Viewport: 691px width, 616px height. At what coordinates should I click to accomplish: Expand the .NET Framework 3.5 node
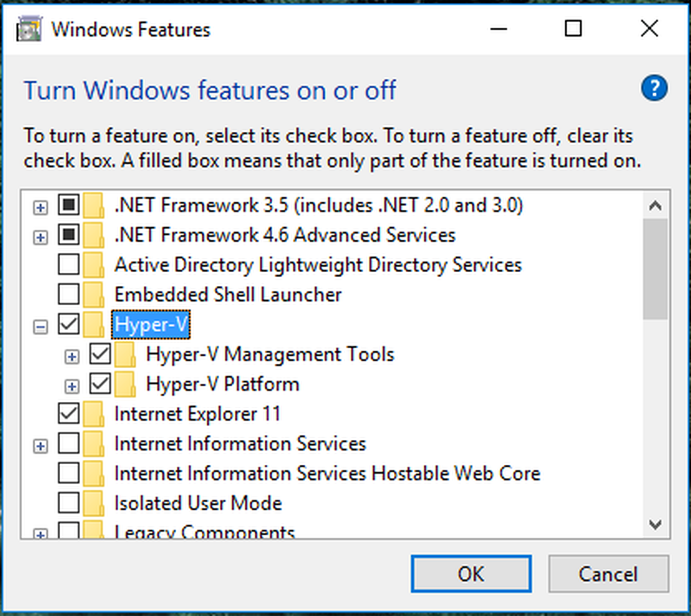(x=41, y=207)
